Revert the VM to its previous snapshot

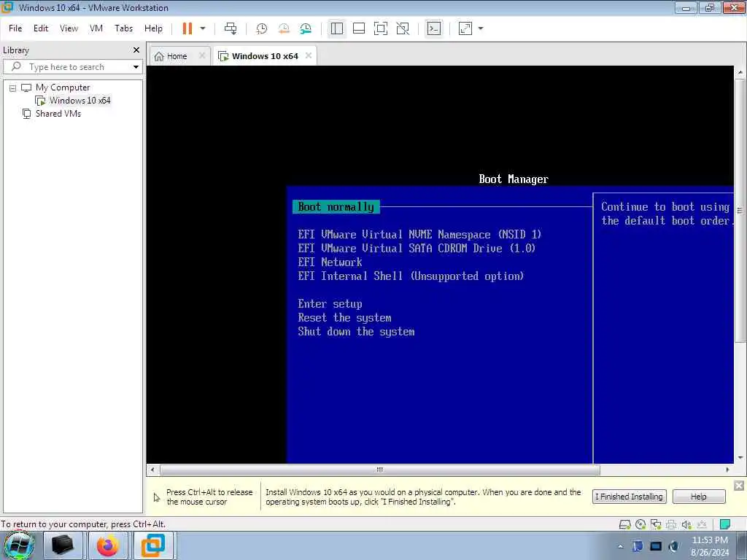[284, 28]
